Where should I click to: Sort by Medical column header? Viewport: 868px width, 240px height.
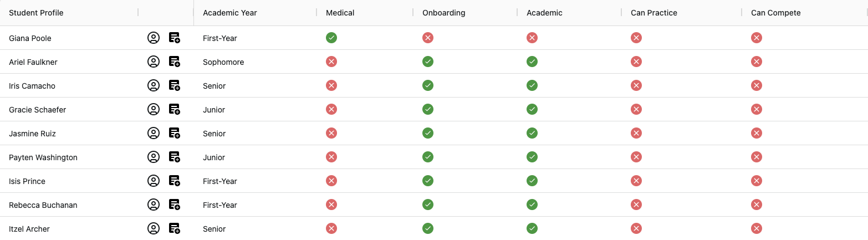coord(340,13)
